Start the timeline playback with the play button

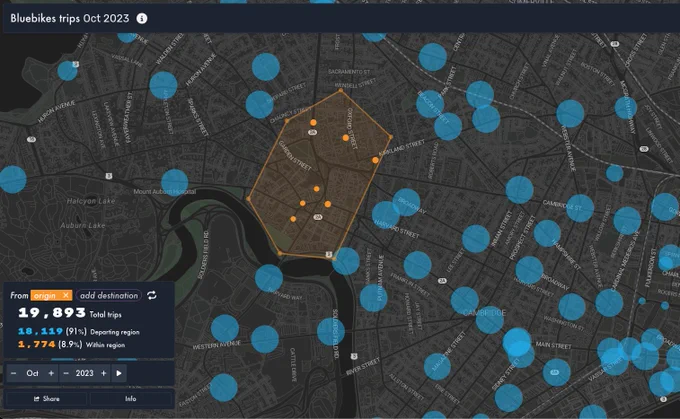119,373
